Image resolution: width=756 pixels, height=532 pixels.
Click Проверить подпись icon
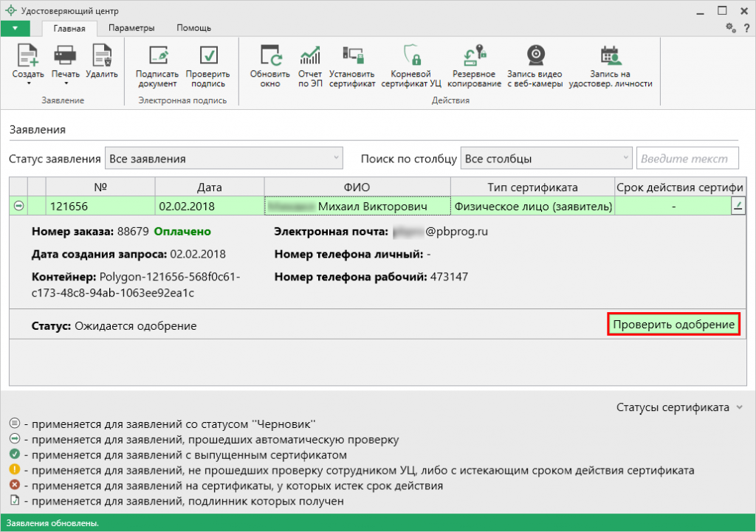point(207,57)
